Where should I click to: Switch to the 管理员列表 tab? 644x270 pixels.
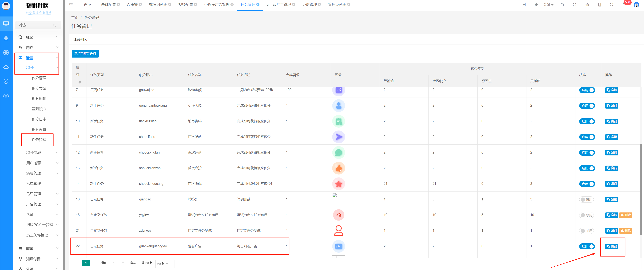(x=337, y=4)
